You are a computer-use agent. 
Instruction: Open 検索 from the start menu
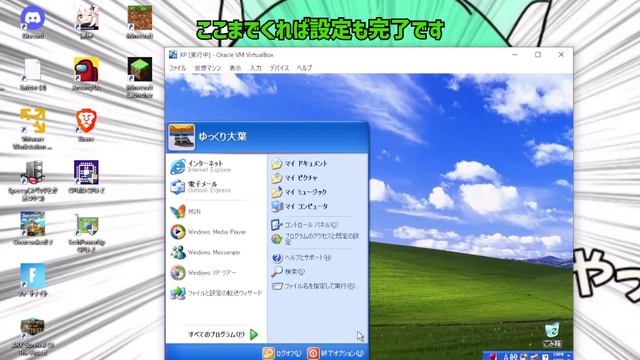(x=288, y=271)
